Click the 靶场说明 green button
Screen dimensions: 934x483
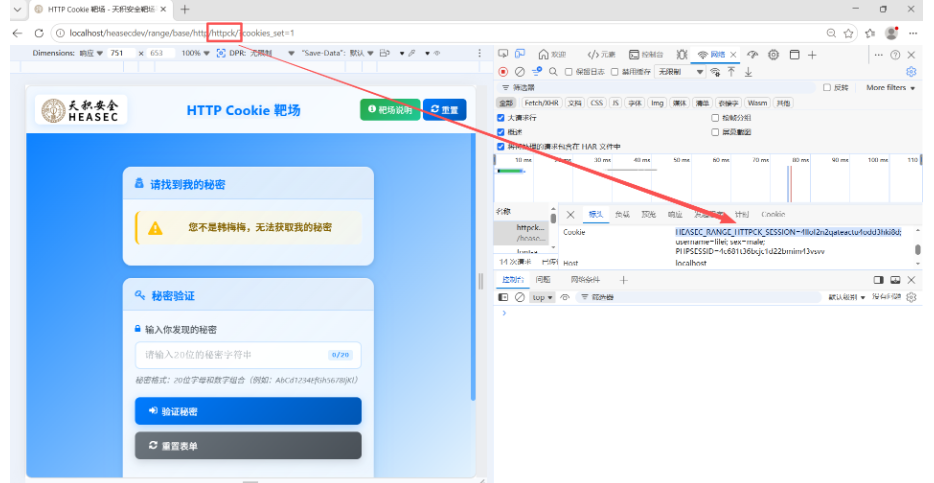click(x=390, y=110)
